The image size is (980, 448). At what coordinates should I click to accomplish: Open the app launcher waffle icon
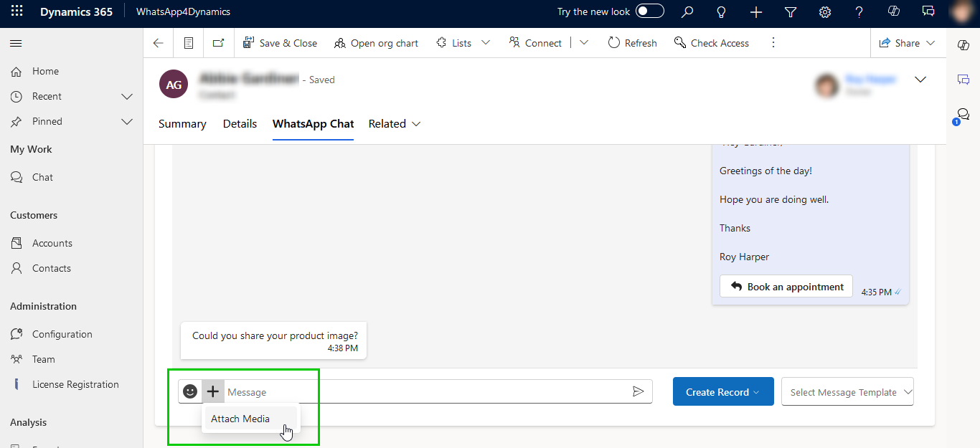[17, 11]
